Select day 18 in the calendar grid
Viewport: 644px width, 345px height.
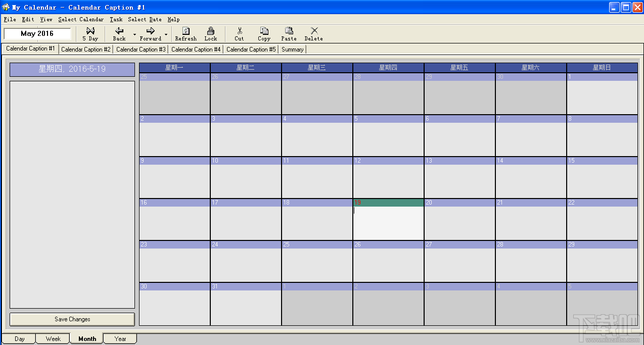(x=317, y=219)
